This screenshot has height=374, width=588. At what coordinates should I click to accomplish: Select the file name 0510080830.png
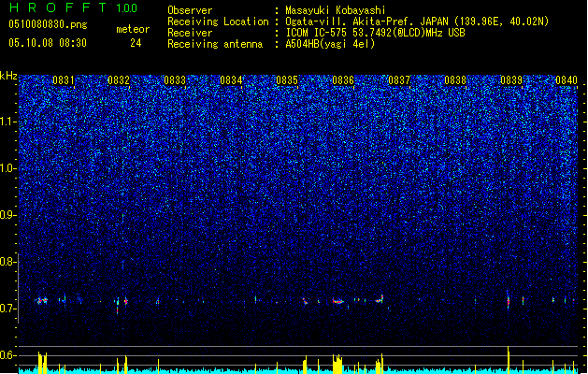(x=48, y=24)
